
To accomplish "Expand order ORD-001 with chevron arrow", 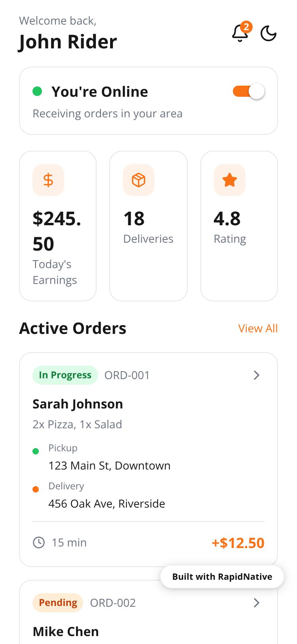I will (257, 375).
